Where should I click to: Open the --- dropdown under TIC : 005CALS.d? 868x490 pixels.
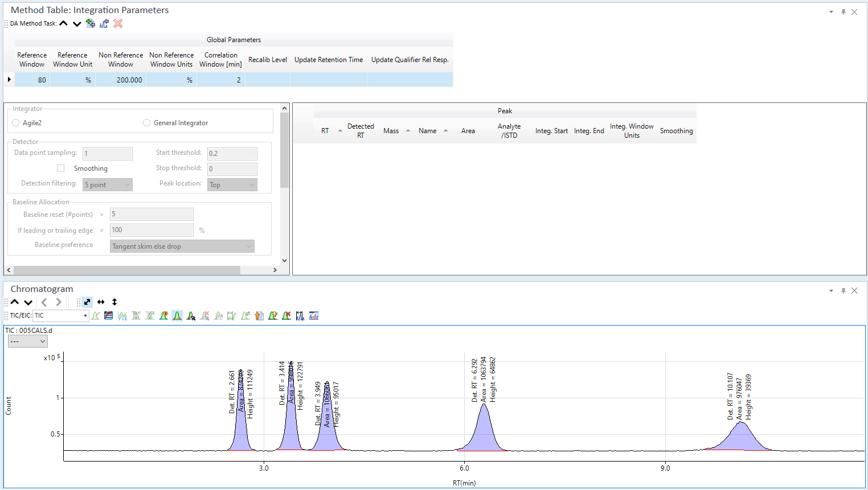point(28,341)
